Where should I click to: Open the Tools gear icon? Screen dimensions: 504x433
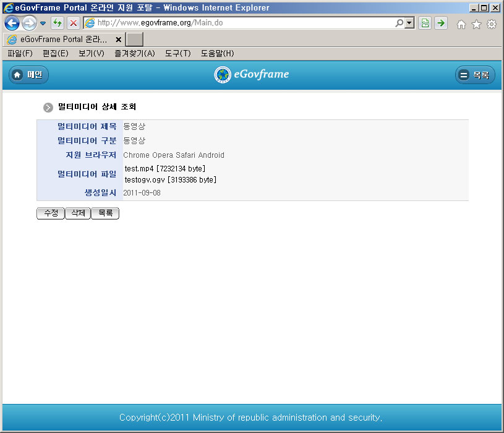[492, 24]
